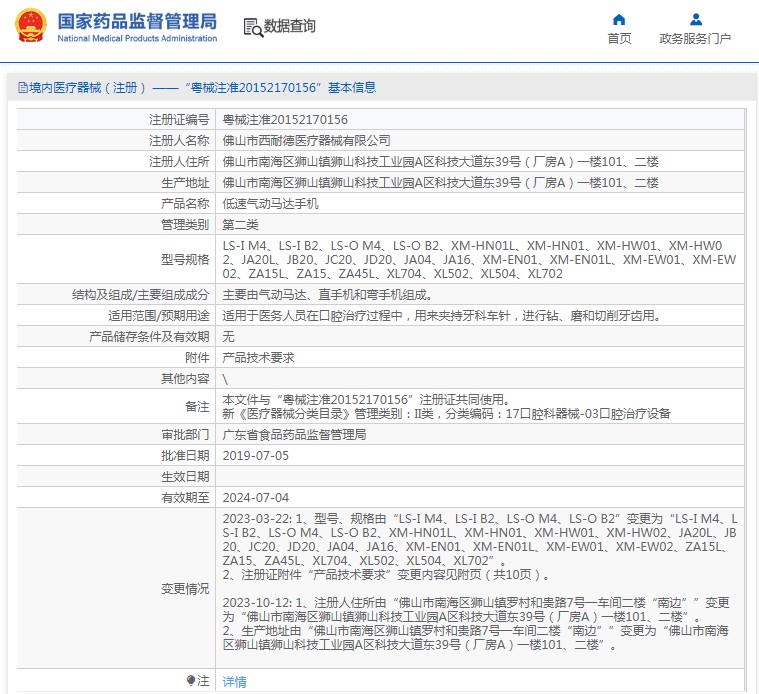Image resolution: width=759 pixels, height=694 pixels.
Task: Click the 变更情况 row label
Action: (185, 589)
